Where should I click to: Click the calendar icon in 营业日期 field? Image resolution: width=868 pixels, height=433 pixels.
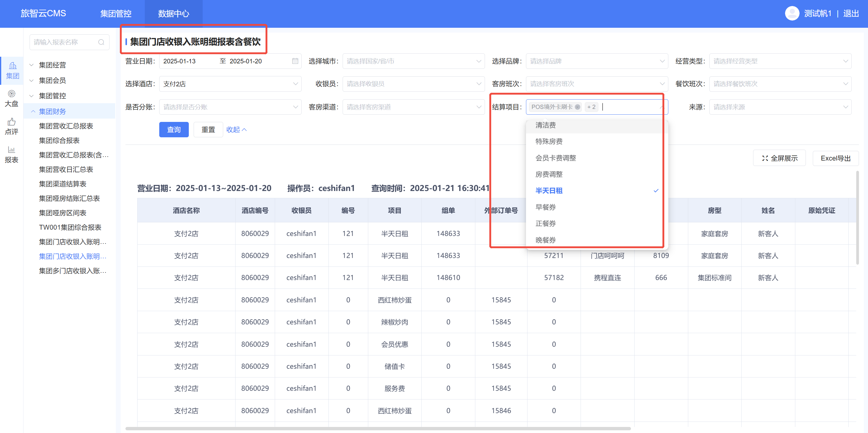pyautogui.click(x=295, y=61)
